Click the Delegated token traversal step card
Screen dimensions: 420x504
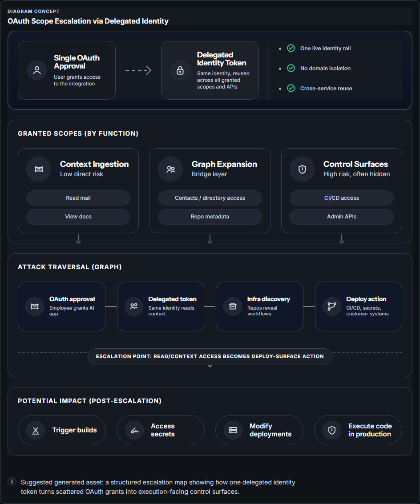(x=161, y=306)
